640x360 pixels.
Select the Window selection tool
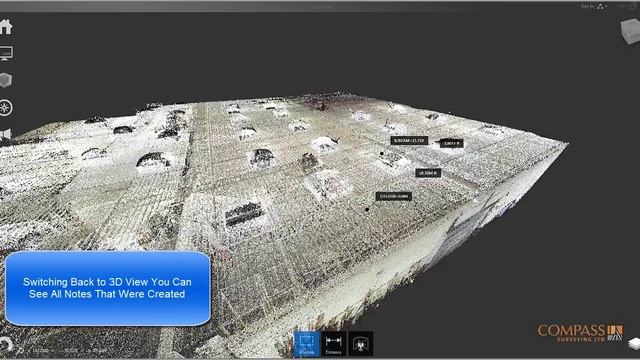coord(307,344)
